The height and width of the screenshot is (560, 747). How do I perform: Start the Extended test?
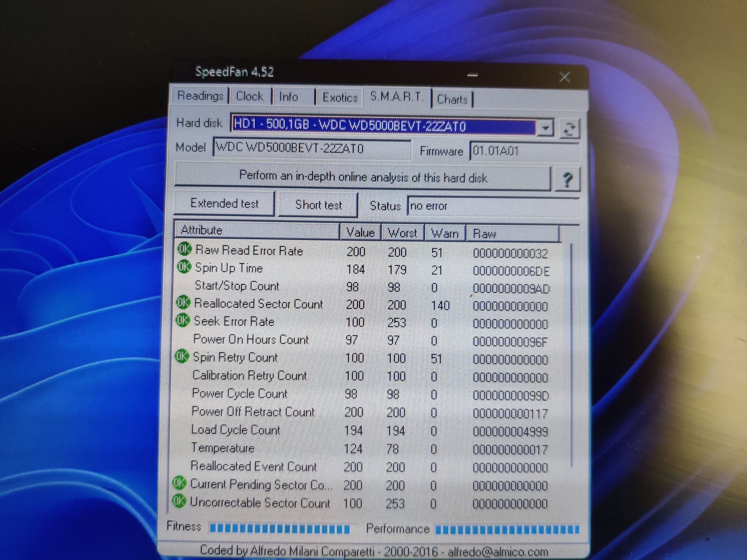coord(224,204)
